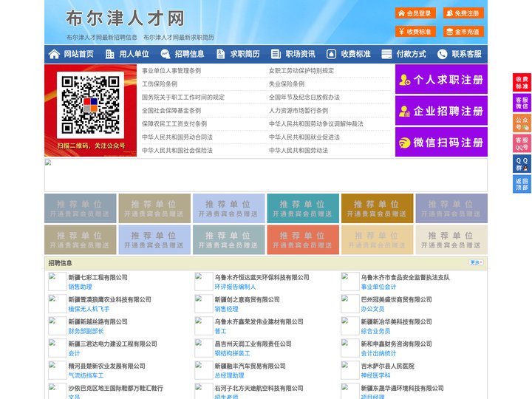Click the orange 收费标准 header button

[x=415, y=32]
